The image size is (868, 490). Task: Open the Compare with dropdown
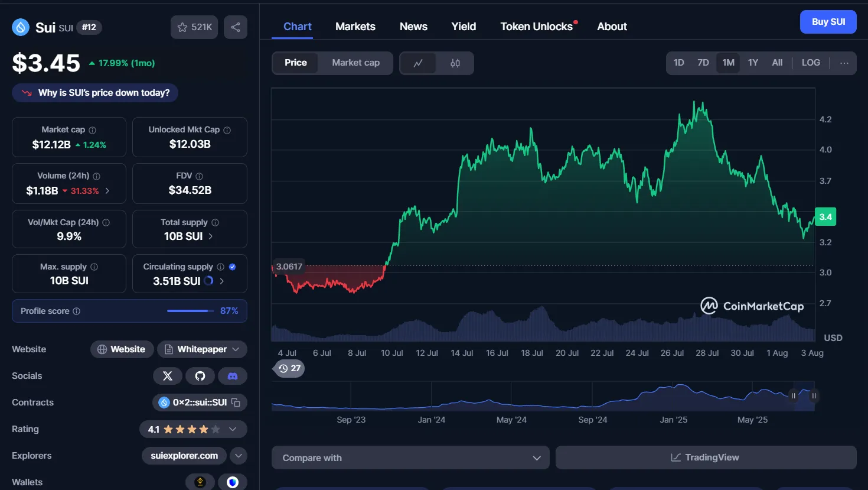(x=410, y=458)
